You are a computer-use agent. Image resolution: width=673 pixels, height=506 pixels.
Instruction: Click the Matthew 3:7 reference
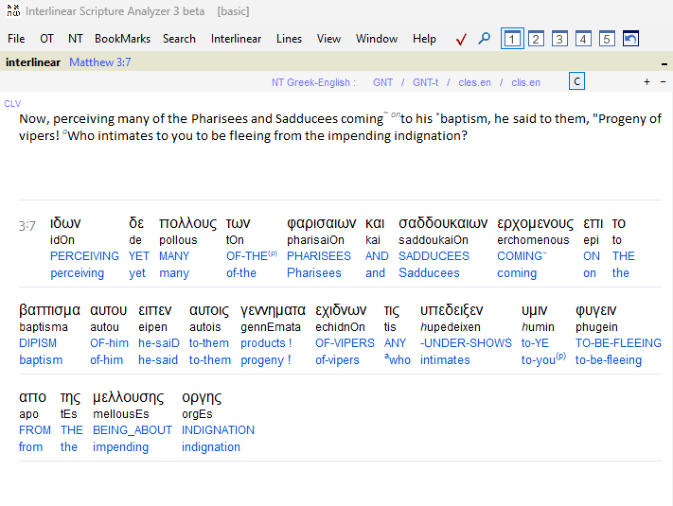[x=100, y=62]
